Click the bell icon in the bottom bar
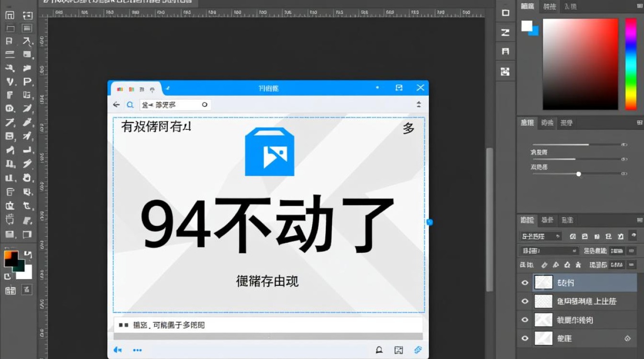This screenshot has width=644, height=359. (379, 350)
